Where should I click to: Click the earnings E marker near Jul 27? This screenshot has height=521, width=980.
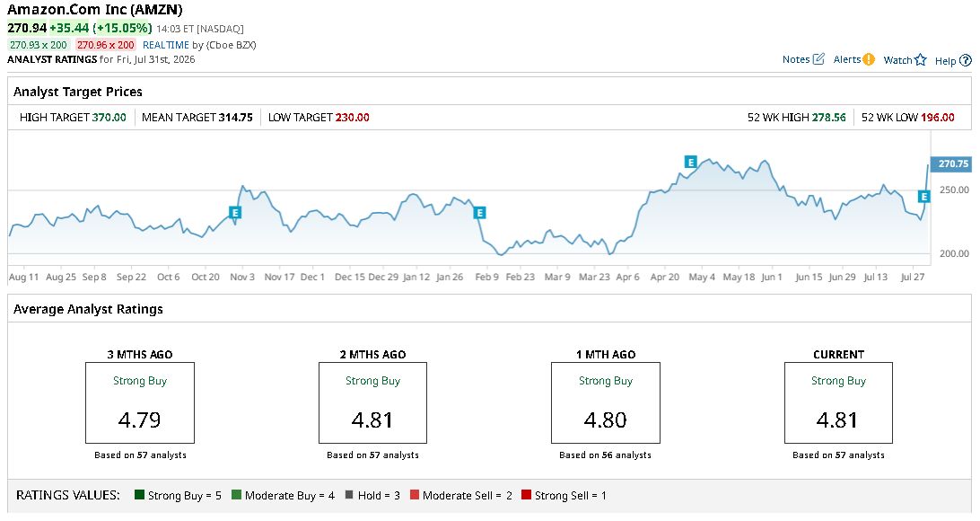pyautogui.click(x=923, y=197)
